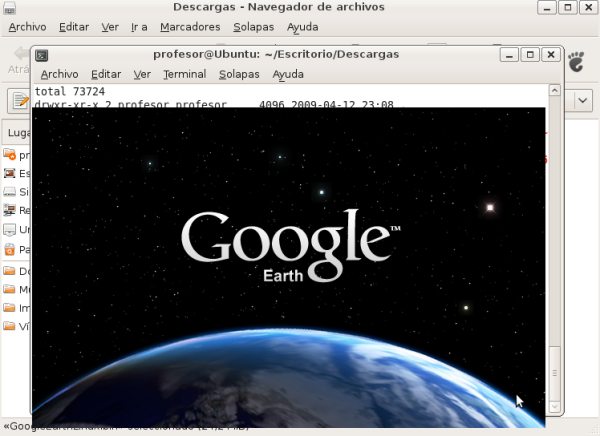The width and height of the screenshot is (600, 436).
Task: Expand the Lugares sidebar dropdown
Action: pos(18,132)
